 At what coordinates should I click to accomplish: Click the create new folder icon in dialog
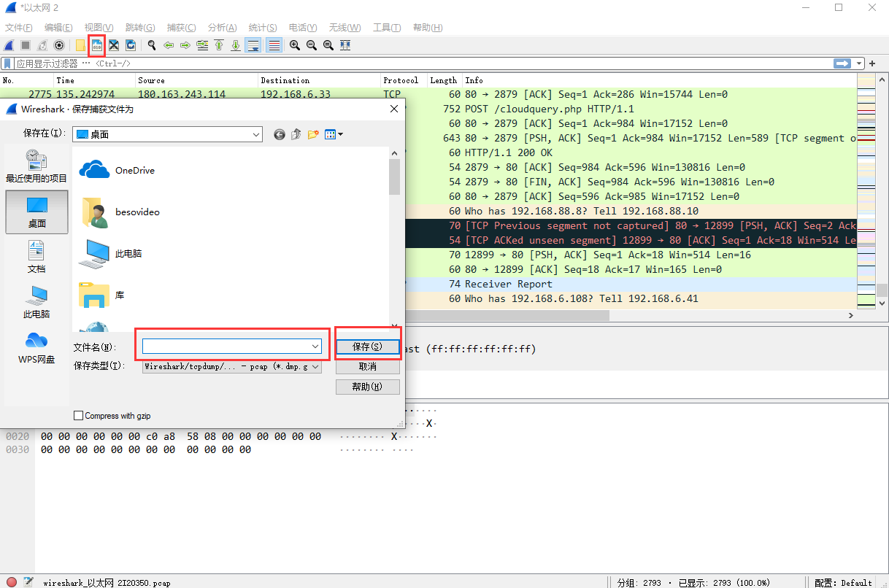tap(313, 134)
